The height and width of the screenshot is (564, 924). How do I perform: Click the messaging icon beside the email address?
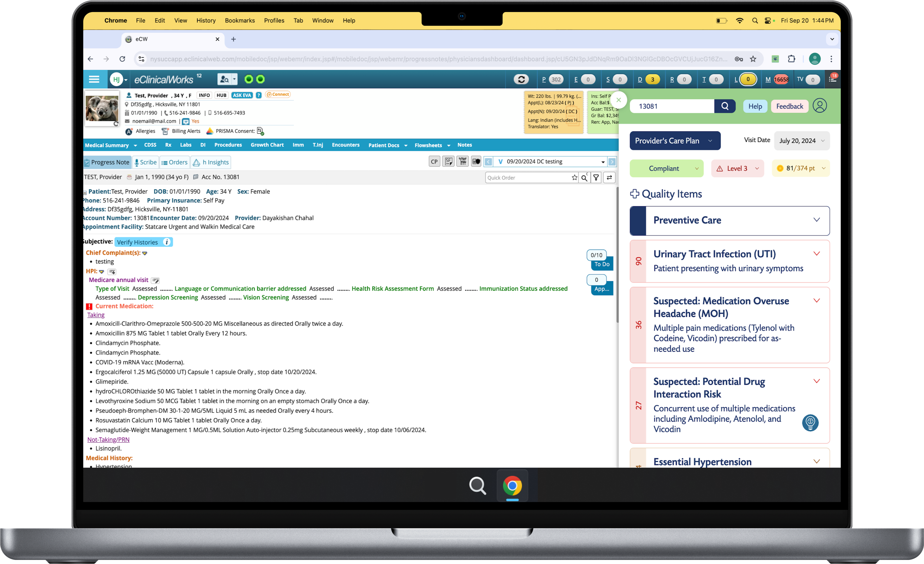[186, 121]
